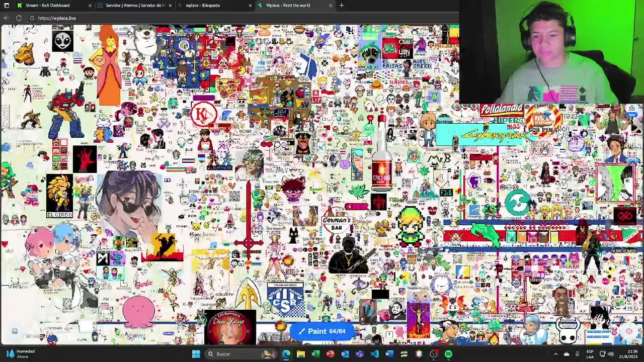This screenshot has height=362, width=644.
Task: Show hidden system tray icons
Action: (555, 354)
